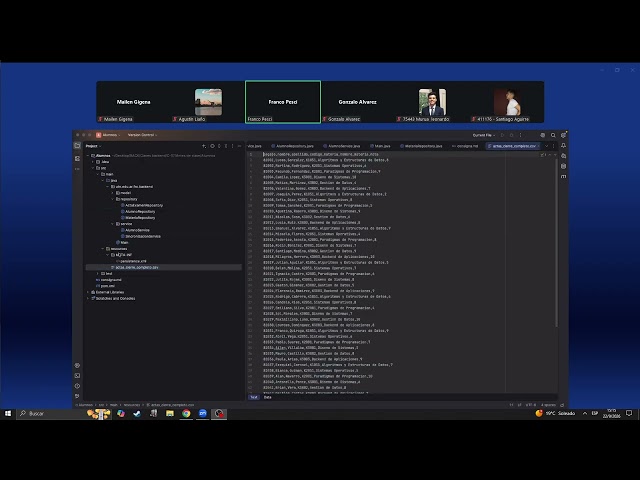Open Windows Start menu
640x480 pixels.
pos(8,413)
